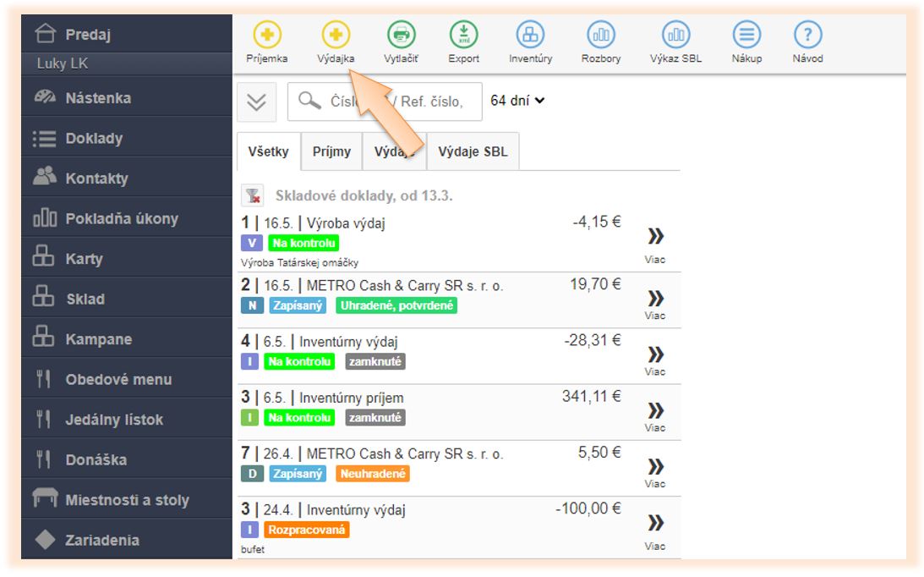Click the Neuhradené status badge
Screen dimensions: 924x577
[372, 474]
